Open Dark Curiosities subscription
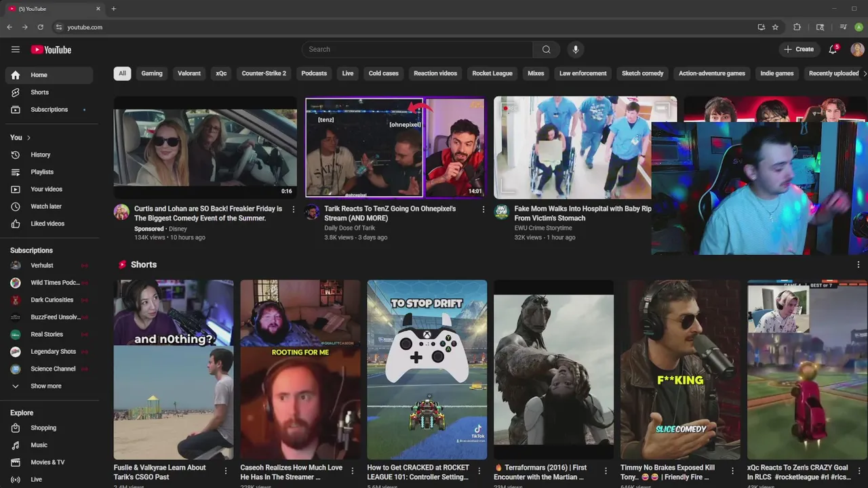The width and height of the screenshot is (868, 488). point(49,300)
